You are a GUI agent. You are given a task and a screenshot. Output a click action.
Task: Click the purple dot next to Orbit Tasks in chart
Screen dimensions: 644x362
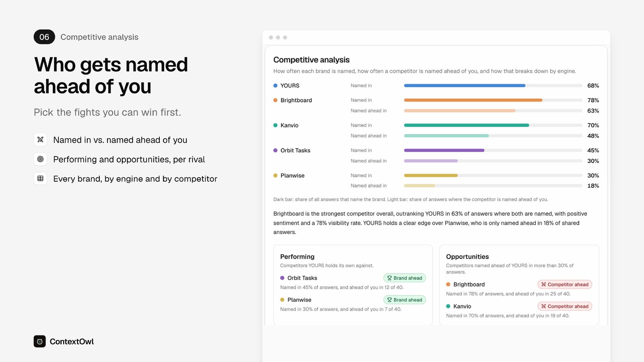tap(275, 150)
